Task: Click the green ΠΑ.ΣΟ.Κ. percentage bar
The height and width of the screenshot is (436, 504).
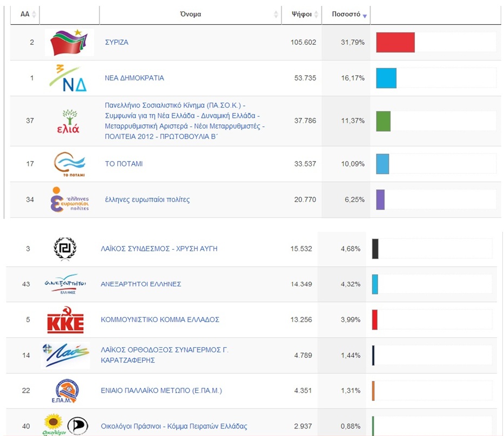Action: pyautogui.click(x=383, y=121)
